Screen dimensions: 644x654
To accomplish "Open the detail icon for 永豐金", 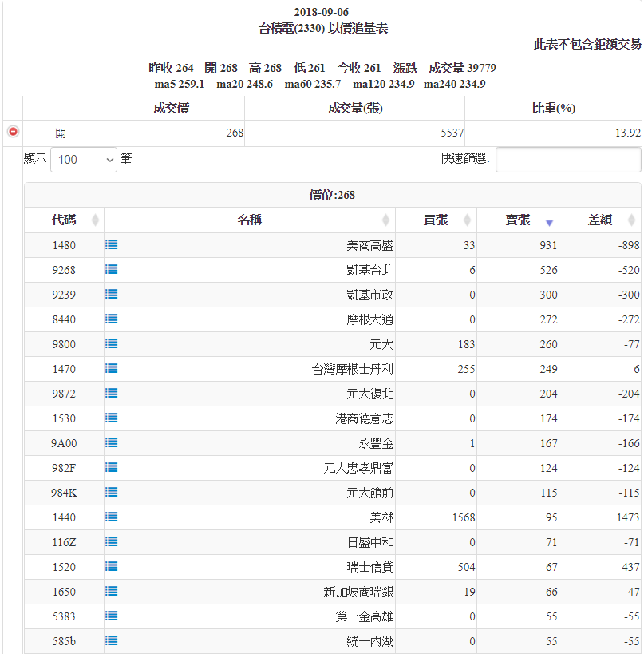I will [112, 443].
